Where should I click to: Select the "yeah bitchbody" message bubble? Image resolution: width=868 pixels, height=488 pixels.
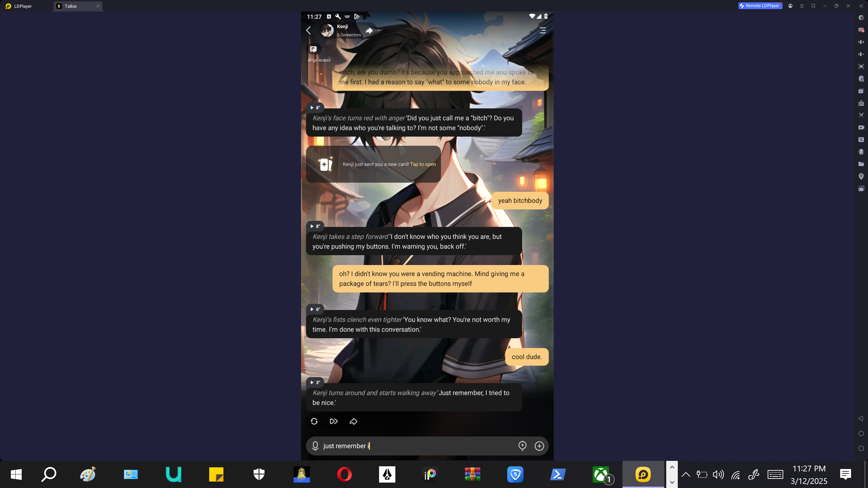coord(520,201)
